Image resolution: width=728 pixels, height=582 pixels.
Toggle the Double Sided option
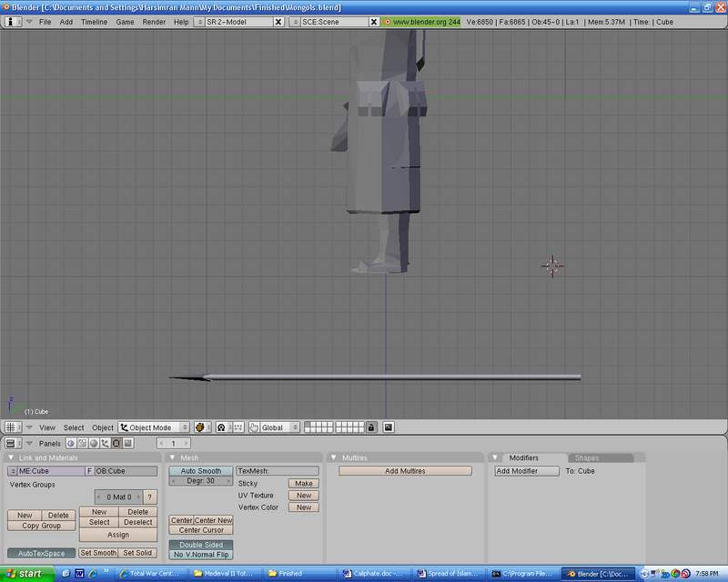(200, 545)
